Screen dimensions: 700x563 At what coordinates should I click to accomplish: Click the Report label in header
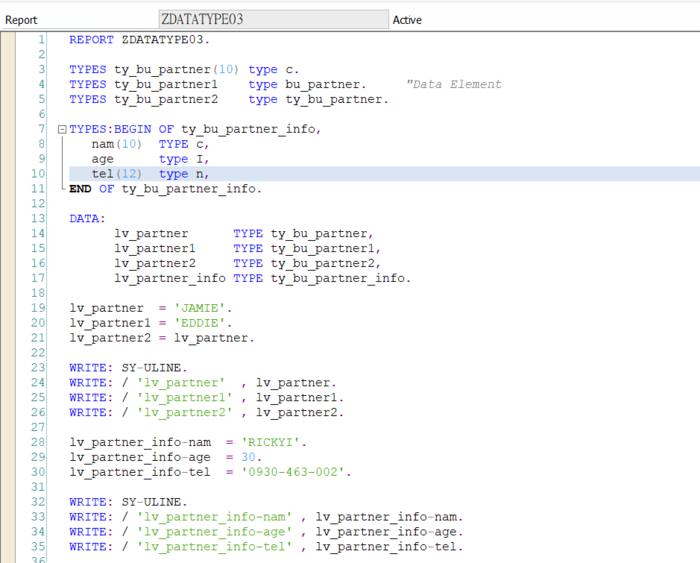tap(22, 20)
